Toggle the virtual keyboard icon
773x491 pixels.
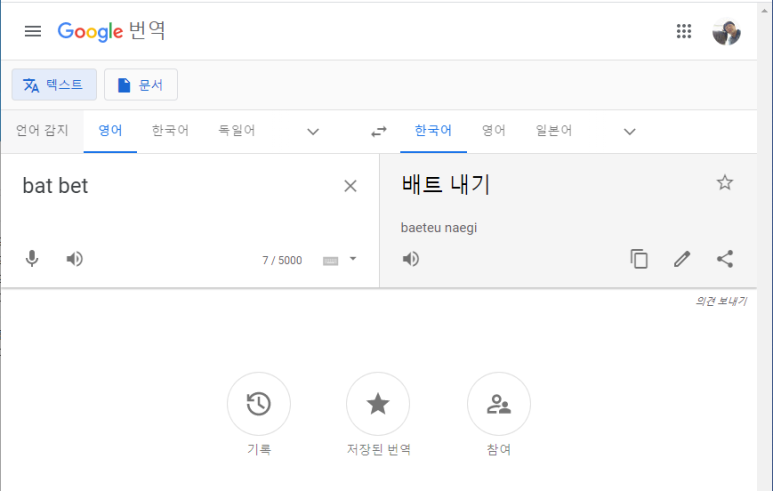330,261
